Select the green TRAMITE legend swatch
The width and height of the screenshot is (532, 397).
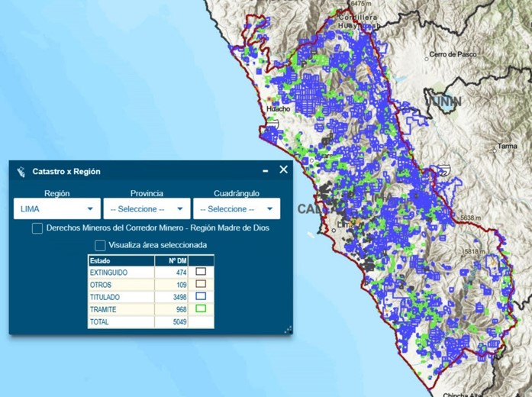201,309
